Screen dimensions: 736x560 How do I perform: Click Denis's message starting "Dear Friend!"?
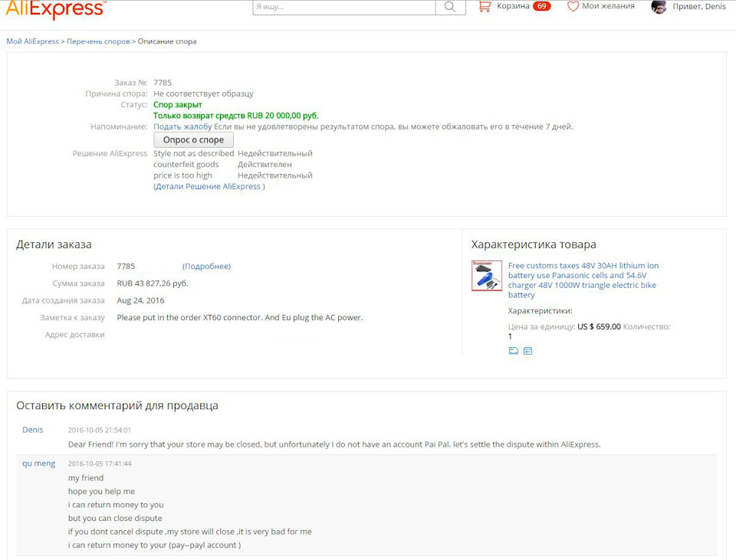click(334, 444)
